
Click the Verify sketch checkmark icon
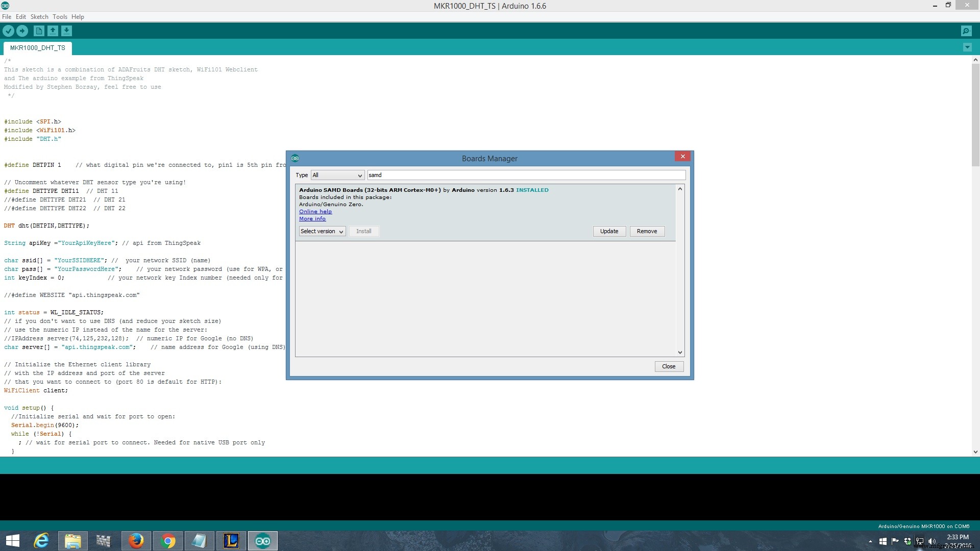[8, 31]
